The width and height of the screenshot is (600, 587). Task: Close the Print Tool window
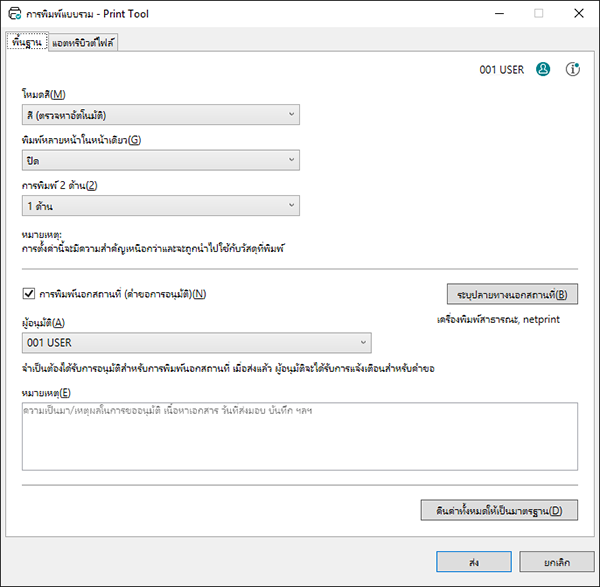click(577, 14)
